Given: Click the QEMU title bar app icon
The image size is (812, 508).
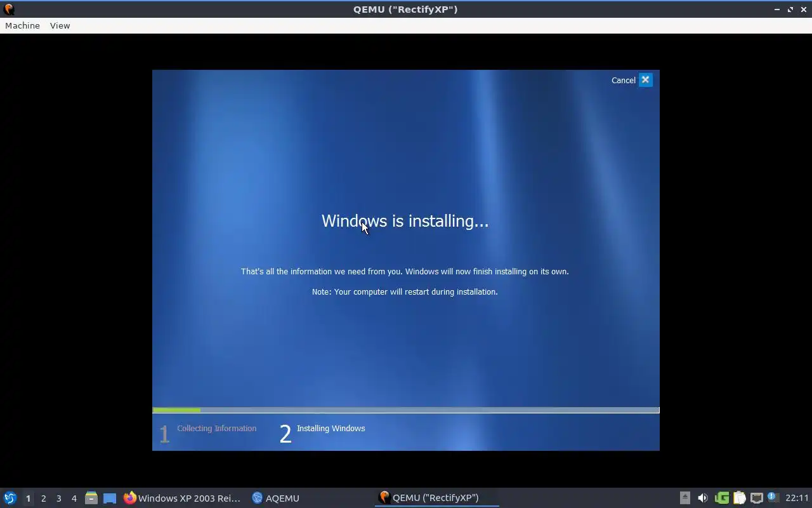Looking at the screenshot, I should pyautogui.click(x=8, y=9).
